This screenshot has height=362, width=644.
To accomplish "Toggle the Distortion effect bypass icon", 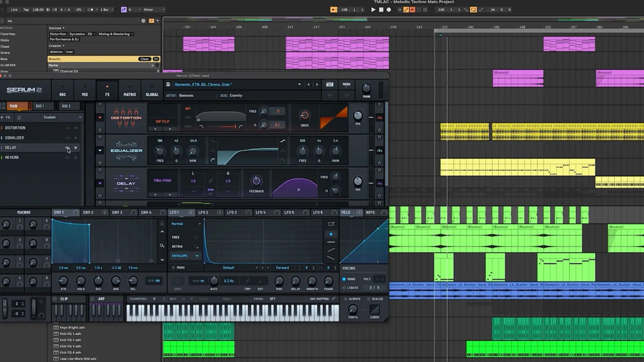I will (x=380, y=118).
